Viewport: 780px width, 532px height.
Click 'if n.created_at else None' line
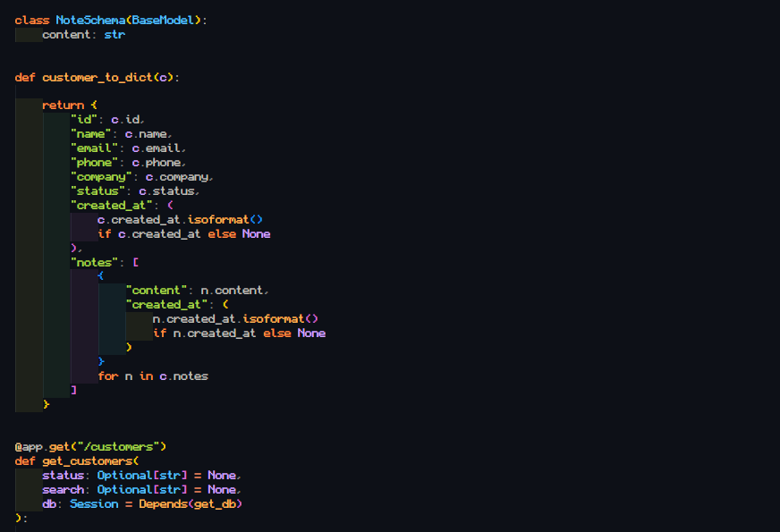[239, 334]
